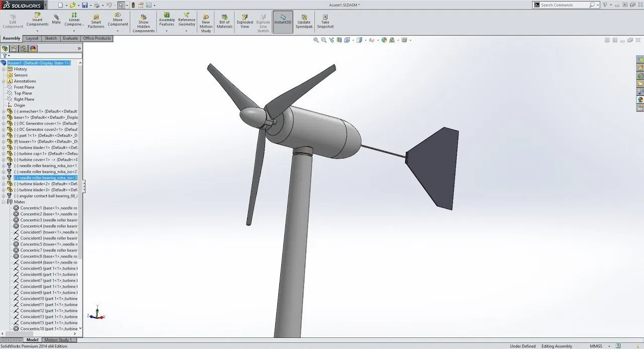Click Update Speedpak
Screen dimensions: 644x349
click(304, 21)
